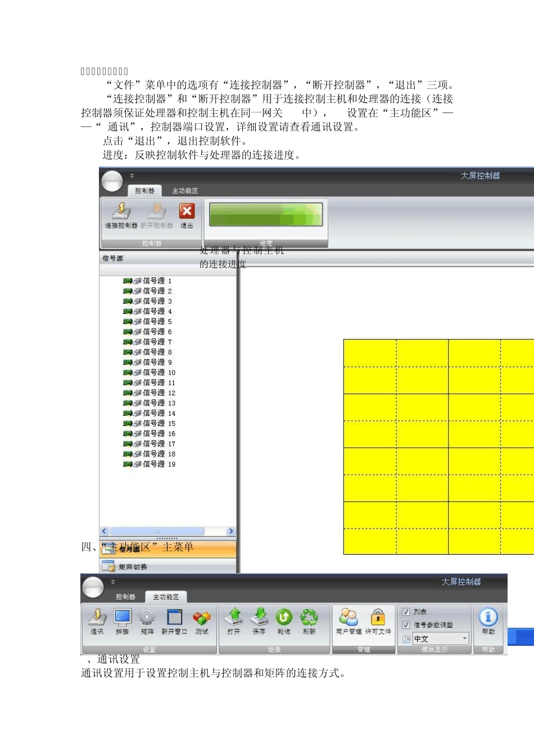The image size is (534, 756).
Task: Open quick access dropdown above 连接控制器 ribbon
Action: [x=132, y=176]
